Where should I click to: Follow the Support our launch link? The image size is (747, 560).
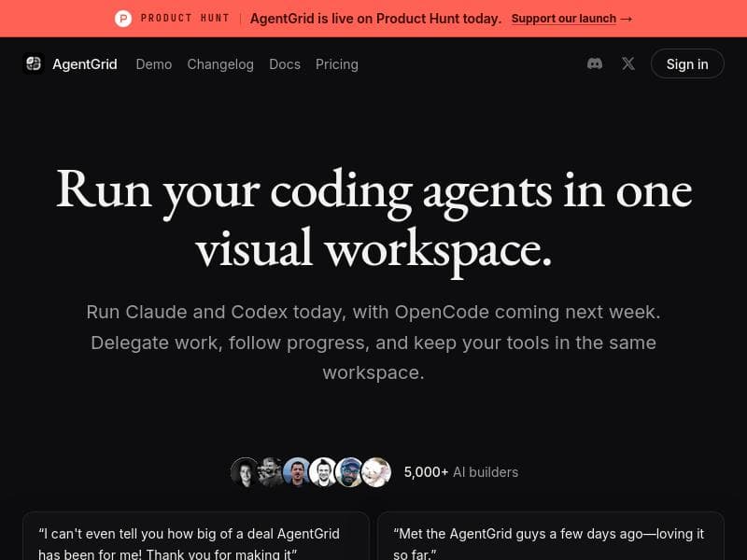click(564, 19)
